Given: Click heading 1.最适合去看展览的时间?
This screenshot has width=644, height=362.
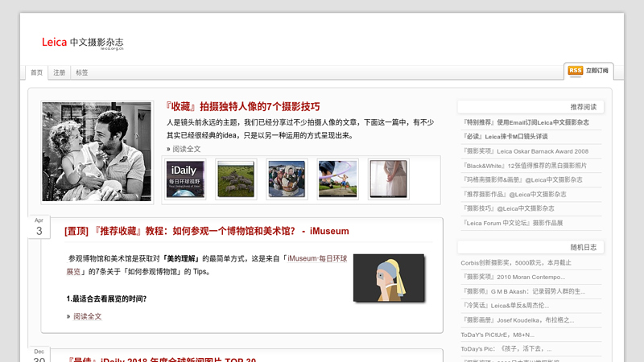Looking at the screenshot, I should click(106, 298).
